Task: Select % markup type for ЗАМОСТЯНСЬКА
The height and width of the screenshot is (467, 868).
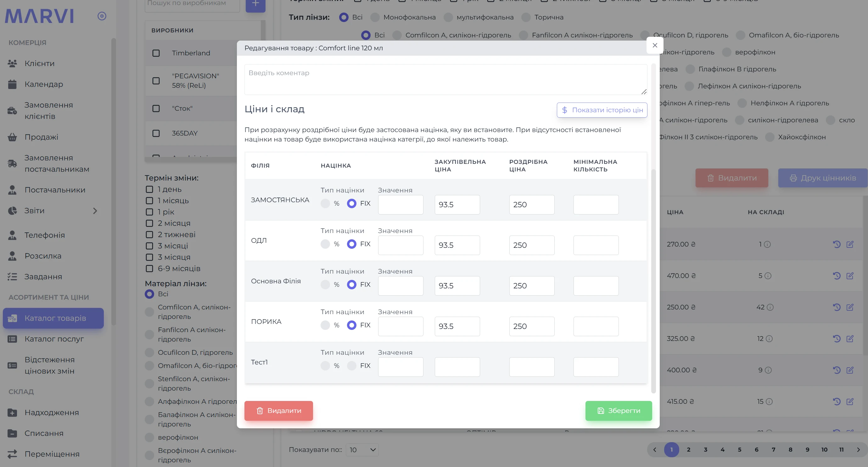Action: click(x=325, y=203)
